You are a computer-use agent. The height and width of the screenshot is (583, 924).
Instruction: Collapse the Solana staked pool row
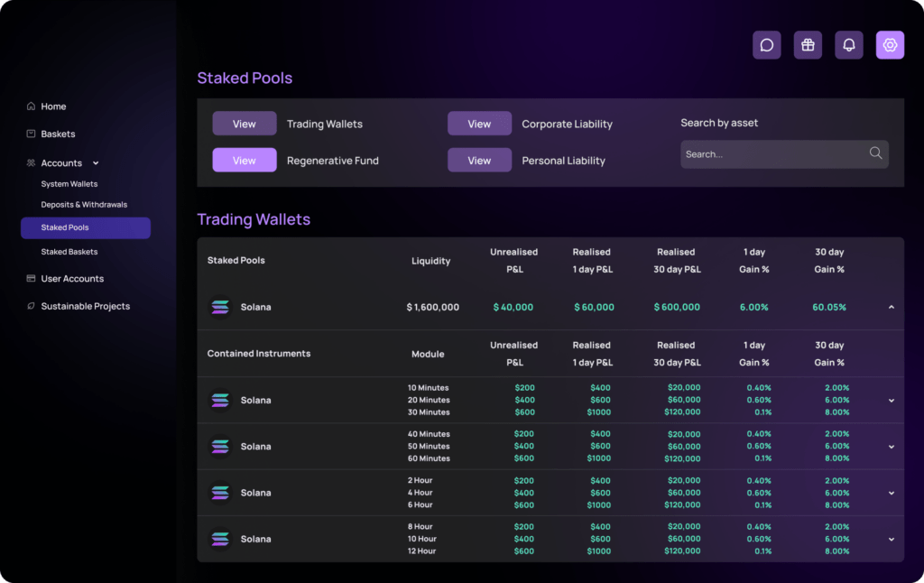(891, 307)
